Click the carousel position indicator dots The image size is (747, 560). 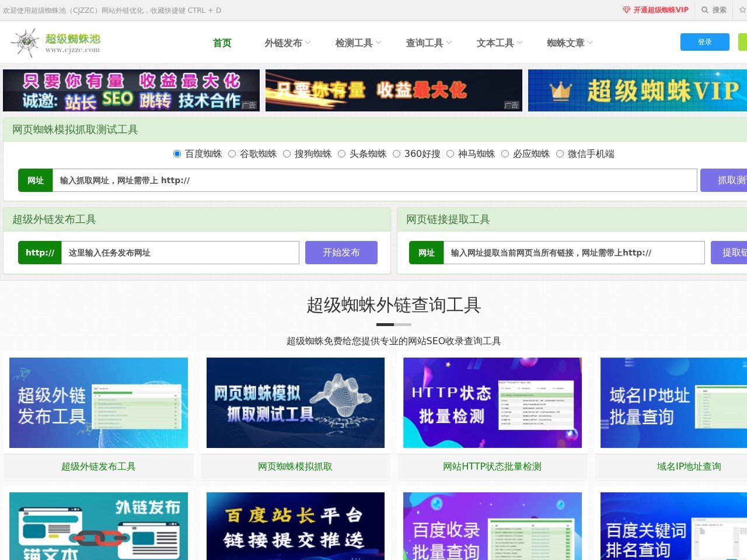pyautogui.click(x=394, y=324)
